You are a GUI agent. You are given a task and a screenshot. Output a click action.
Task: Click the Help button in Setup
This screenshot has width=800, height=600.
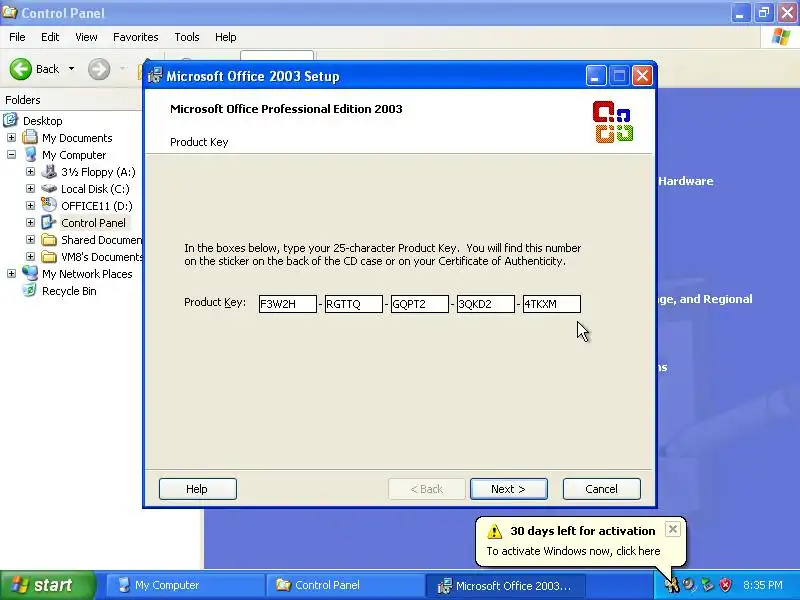click(197, 489)
